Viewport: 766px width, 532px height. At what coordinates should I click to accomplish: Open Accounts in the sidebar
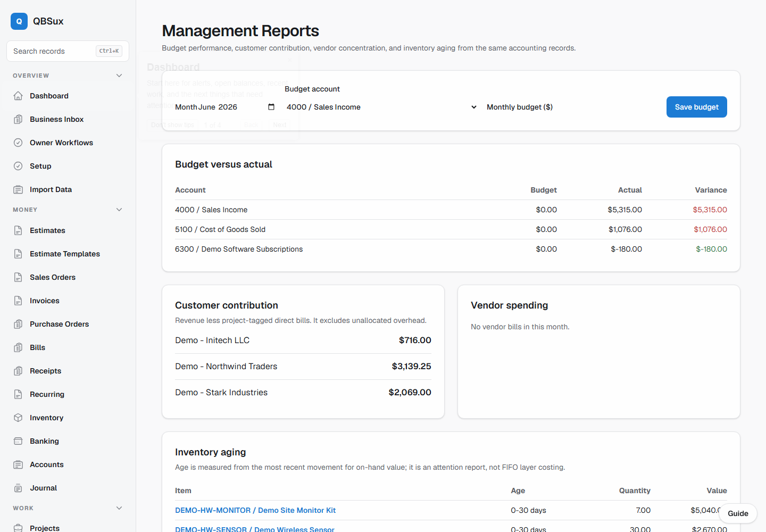pyautogui.click(x=68, y=464)
